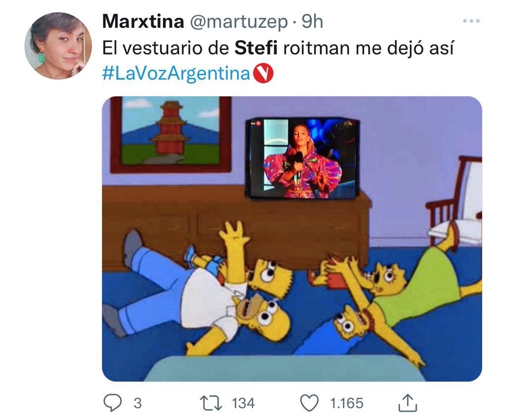This screenshot has width=507, height=420.
Task: Click the 9h timestamp
Action: pyautogui.click(x=312, y=22)
